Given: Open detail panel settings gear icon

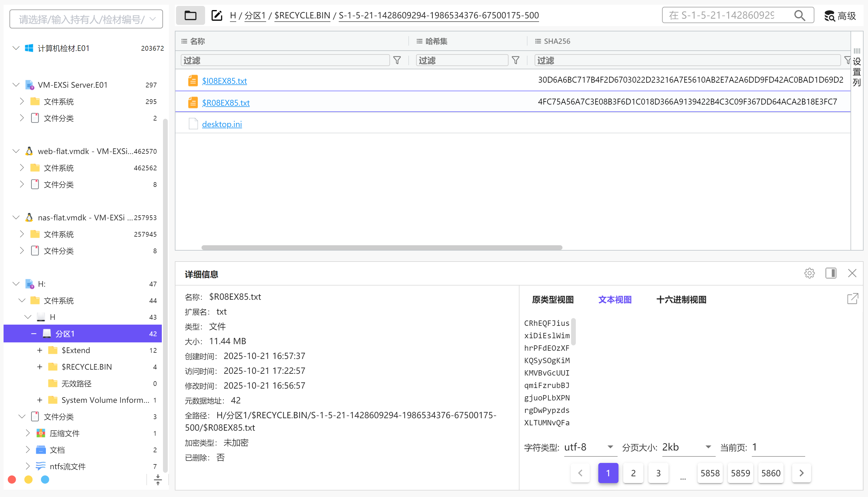Looking at the screenshot, I should click(x=809, y=273).
